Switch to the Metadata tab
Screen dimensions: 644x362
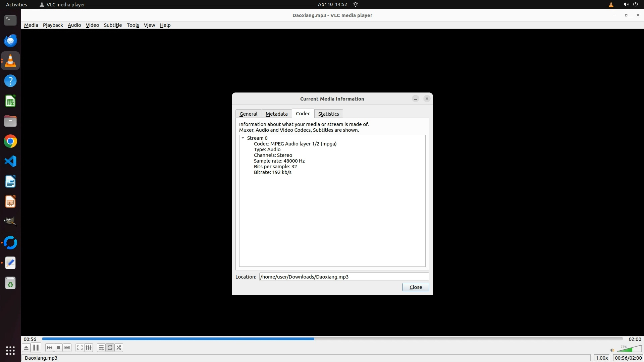[x=276, y=114]
